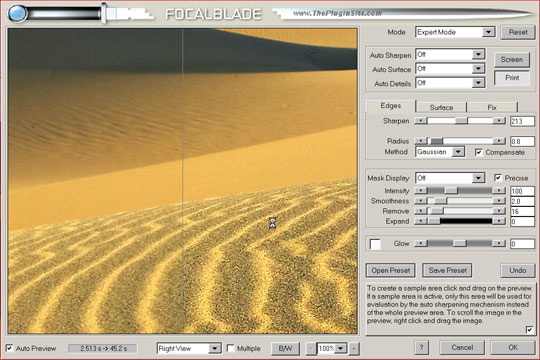This screenshot has height=360, width=540.
Task: Uncheck the Compensate option
Action: click(478, 152)
